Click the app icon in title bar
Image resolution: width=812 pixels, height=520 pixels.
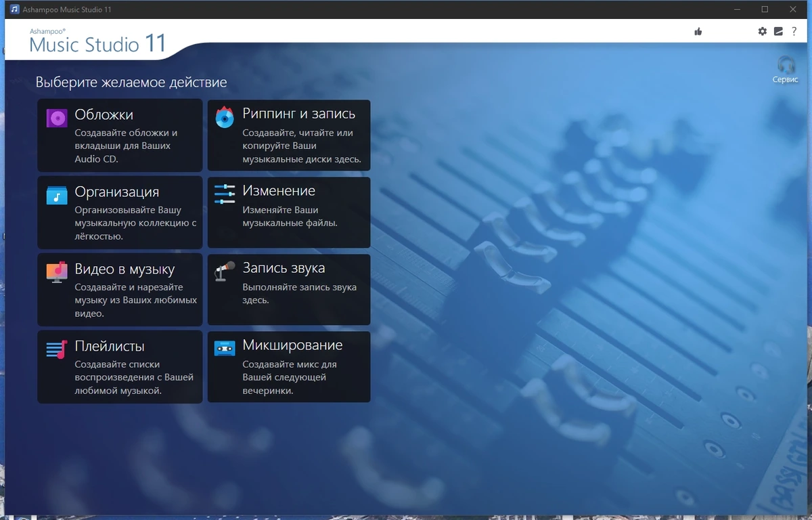[x=15, y=9]
